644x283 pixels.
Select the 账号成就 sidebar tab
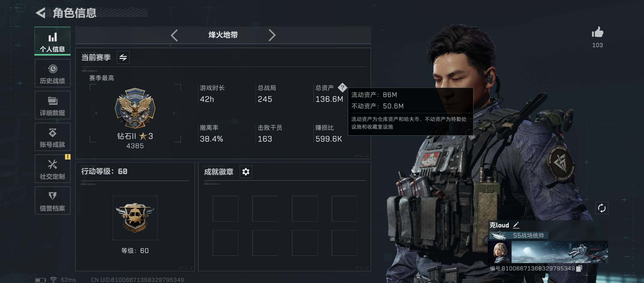(52, 137)
